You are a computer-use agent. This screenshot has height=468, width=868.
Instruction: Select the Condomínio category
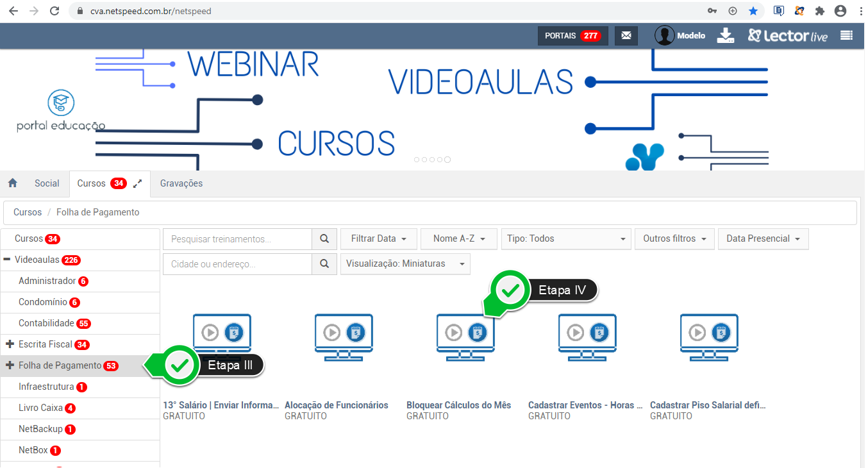80,303
